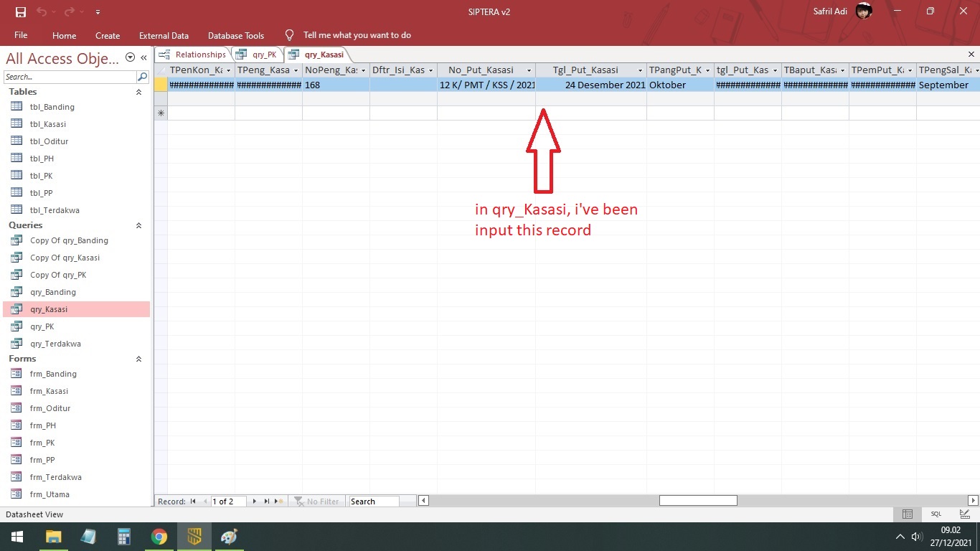This screenshot has height=551, width=980.
Task: Click the magnifier icon in navigation search
Action: [142, 77]
